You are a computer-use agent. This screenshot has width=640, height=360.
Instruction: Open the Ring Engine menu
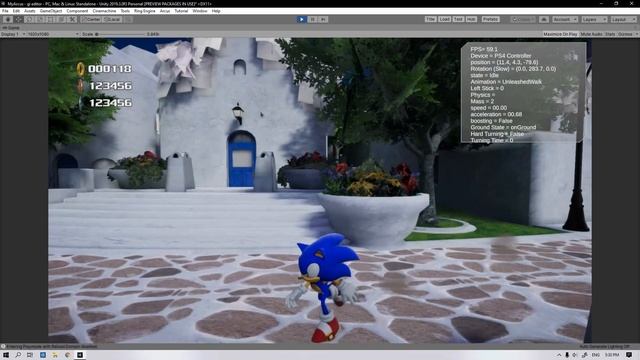pyautogui.click(x=144, y=11)
